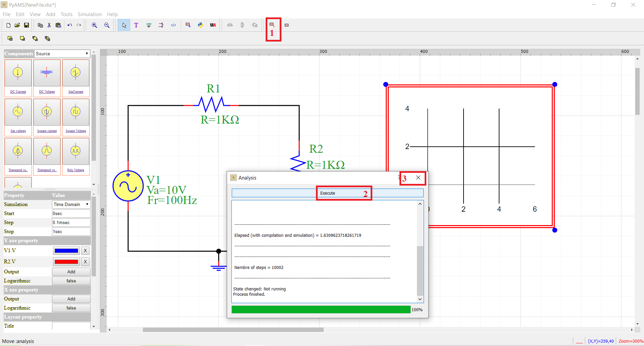Click Add for Y axe Output

[x=71, y=272]
